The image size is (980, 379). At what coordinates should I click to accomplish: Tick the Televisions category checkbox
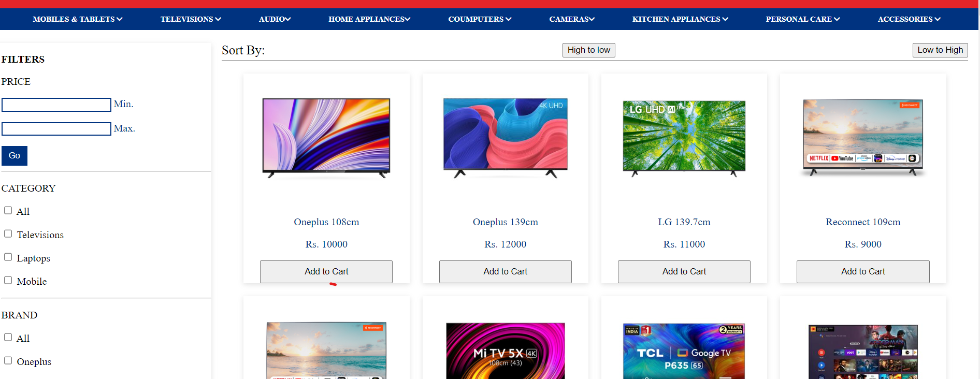click(8, 234)
